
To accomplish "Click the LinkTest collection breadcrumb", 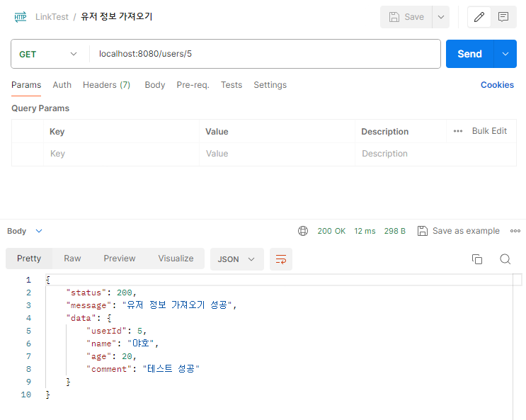I will (52, 17).
